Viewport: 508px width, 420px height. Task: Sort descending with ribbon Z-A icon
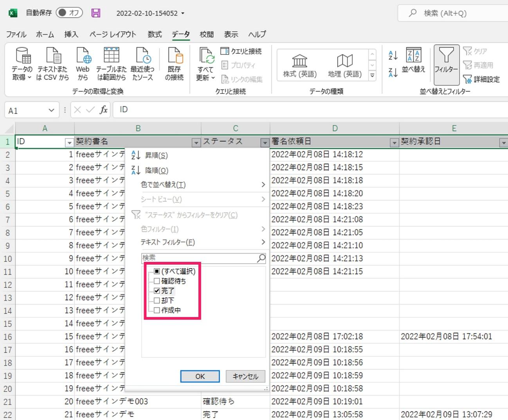393,72
